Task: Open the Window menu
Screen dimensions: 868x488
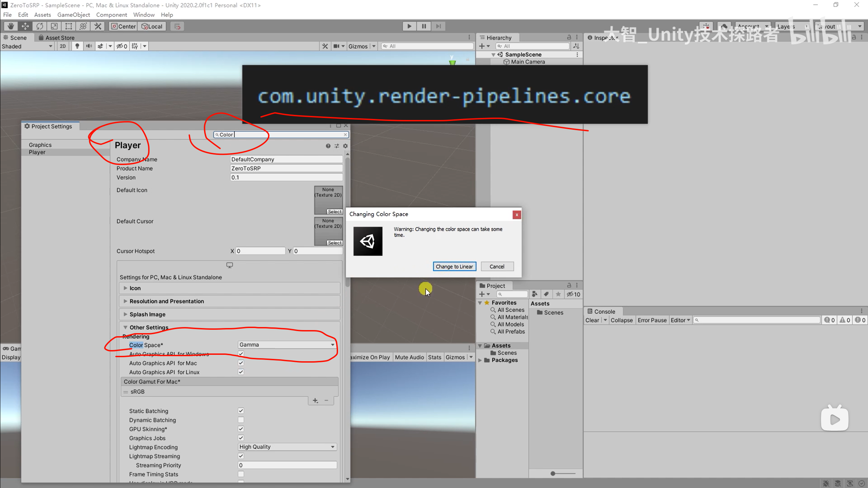Action: pos(144,15)
